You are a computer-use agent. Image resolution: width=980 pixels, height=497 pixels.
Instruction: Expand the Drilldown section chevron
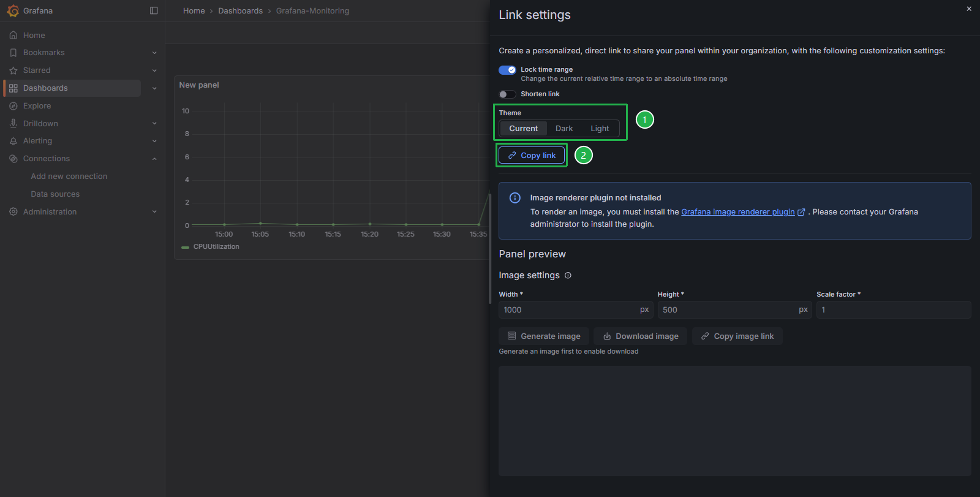click(x=154, y=124)
